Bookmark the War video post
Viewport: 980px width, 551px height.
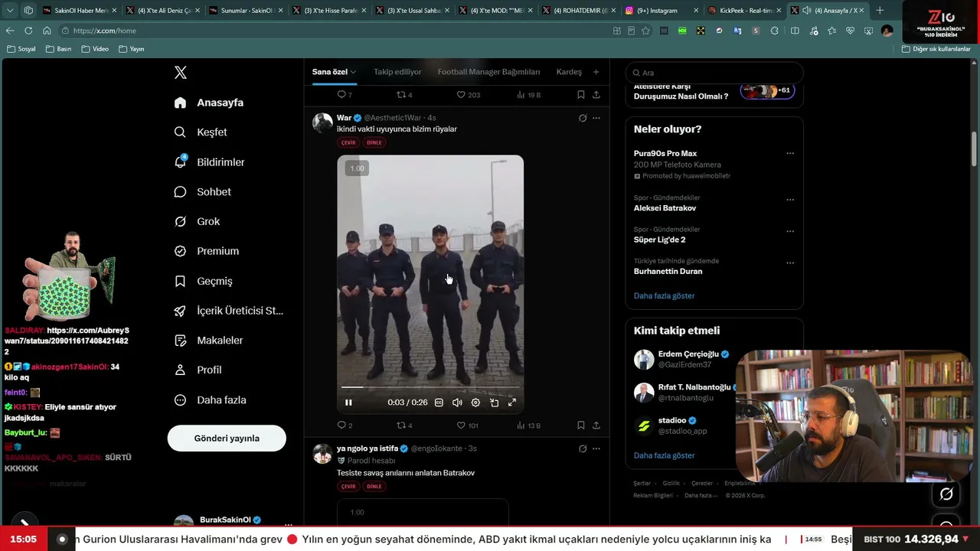pyautogui.click(x=581, y=425)
